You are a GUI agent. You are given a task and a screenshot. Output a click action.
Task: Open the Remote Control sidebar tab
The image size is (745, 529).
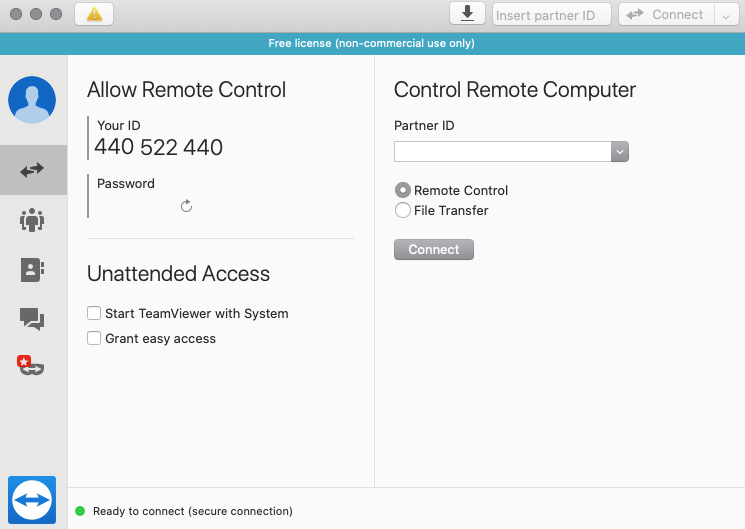click(32, 170)
